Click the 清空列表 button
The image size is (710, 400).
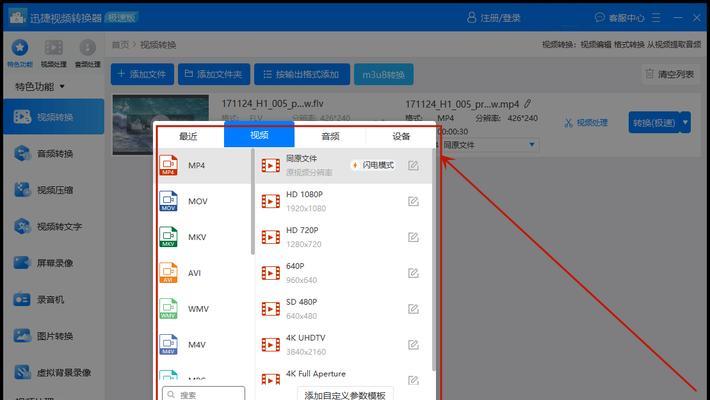pos(670,74)
